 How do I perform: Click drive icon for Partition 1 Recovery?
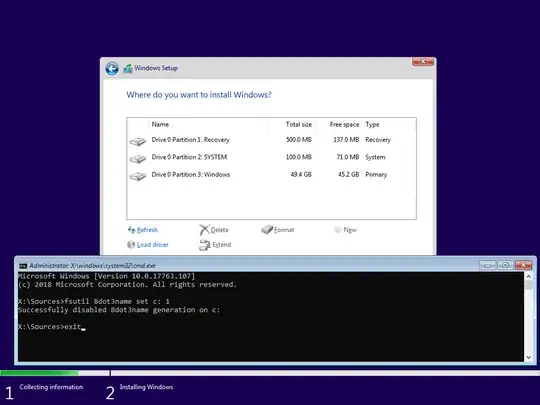tap(138, 141)
